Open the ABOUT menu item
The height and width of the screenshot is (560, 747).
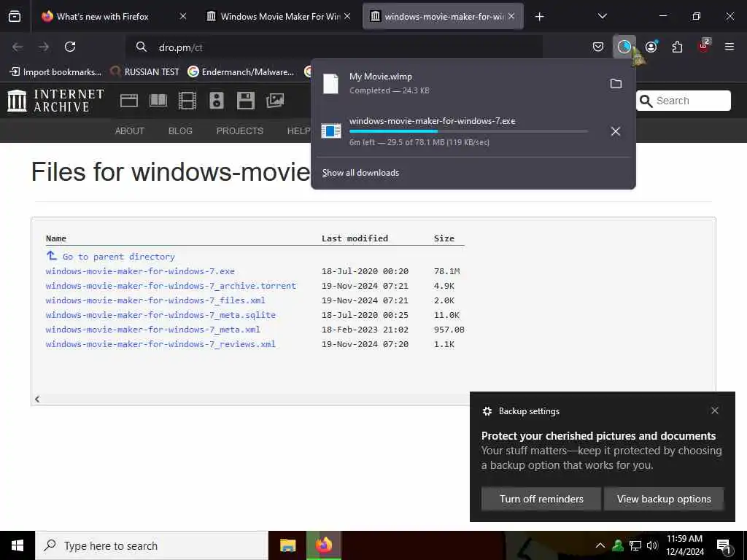130,131
